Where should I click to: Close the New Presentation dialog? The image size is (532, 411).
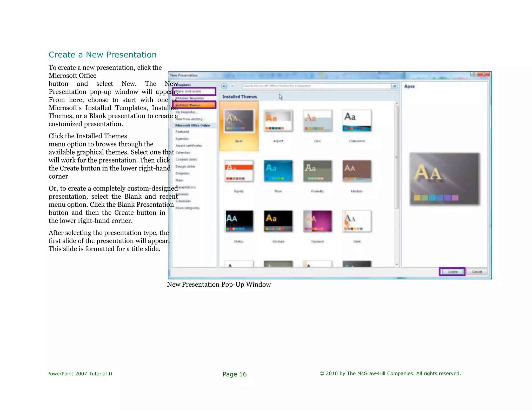[484, 75]
